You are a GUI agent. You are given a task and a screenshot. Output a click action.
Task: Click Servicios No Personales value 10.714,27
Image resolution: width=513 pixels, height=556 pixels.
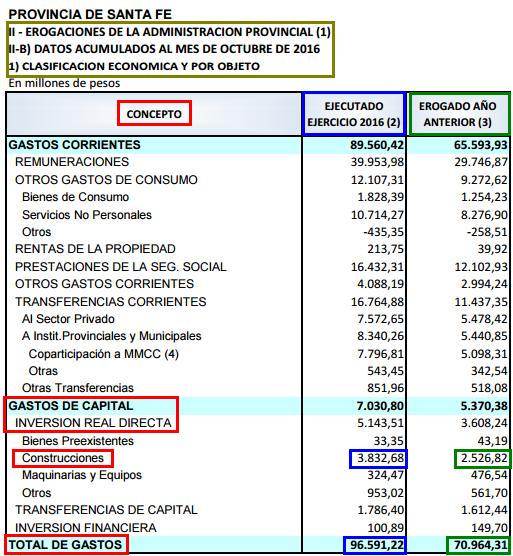point(377,215)
